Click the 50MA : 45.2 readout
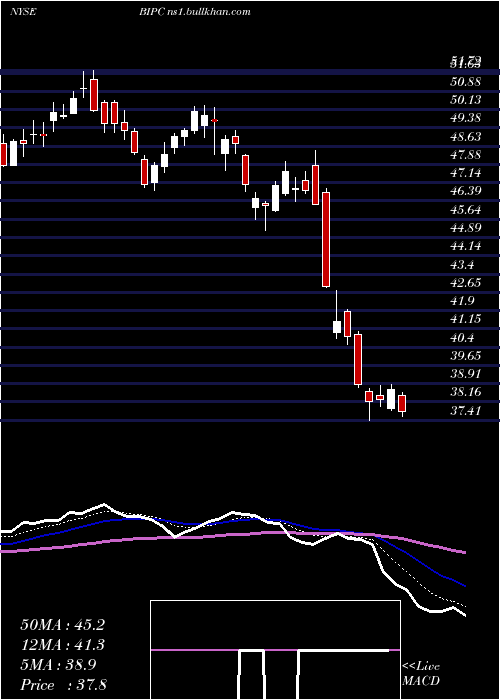 pos(62,625)
